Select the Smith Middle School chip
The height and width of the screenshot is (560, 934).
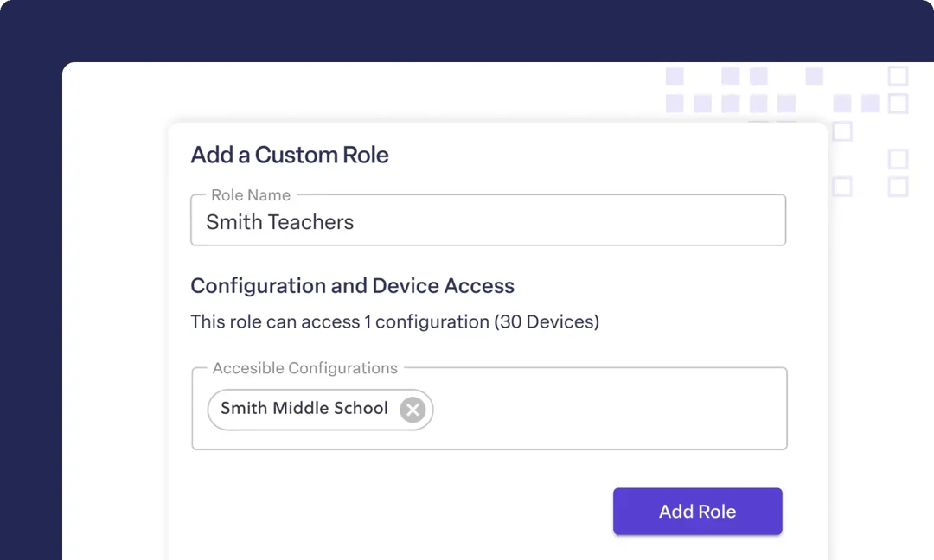pyautogui.click(x=303, y=408)
